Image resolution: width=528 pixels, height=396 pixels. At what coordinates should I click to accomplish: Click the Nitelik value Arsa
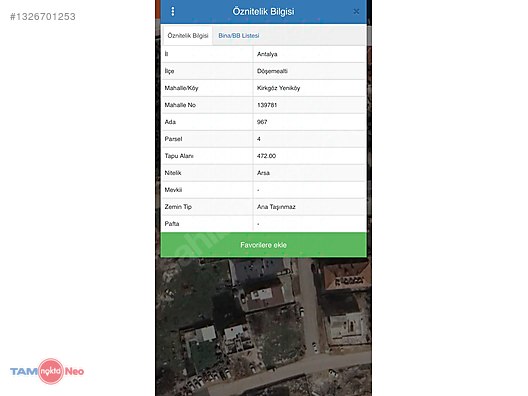263,173
